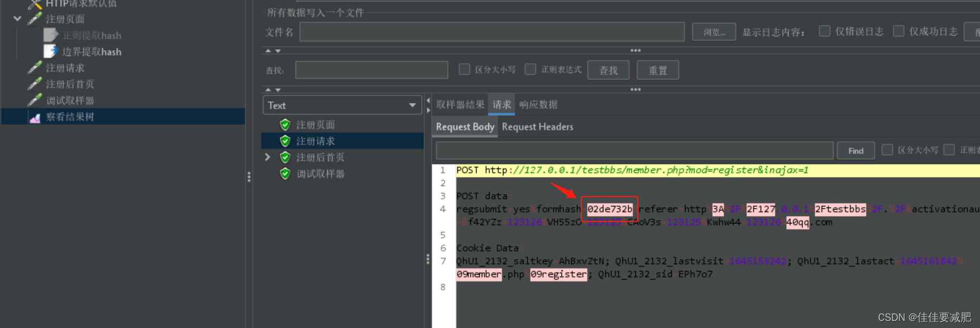Click the pipette icon beside 调试取样器 in test plan

coord(35,100)
